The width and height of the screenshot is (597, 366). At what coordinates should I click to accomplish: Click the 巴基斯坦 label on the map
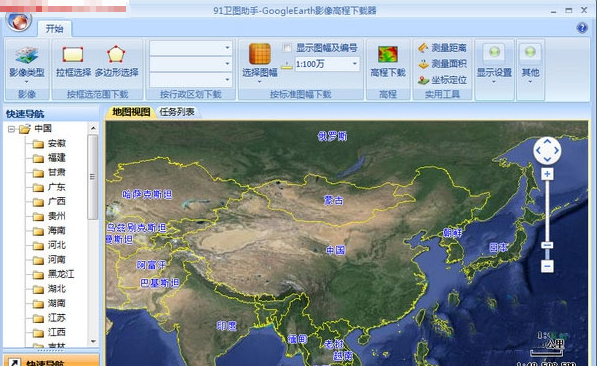[160, 283]
